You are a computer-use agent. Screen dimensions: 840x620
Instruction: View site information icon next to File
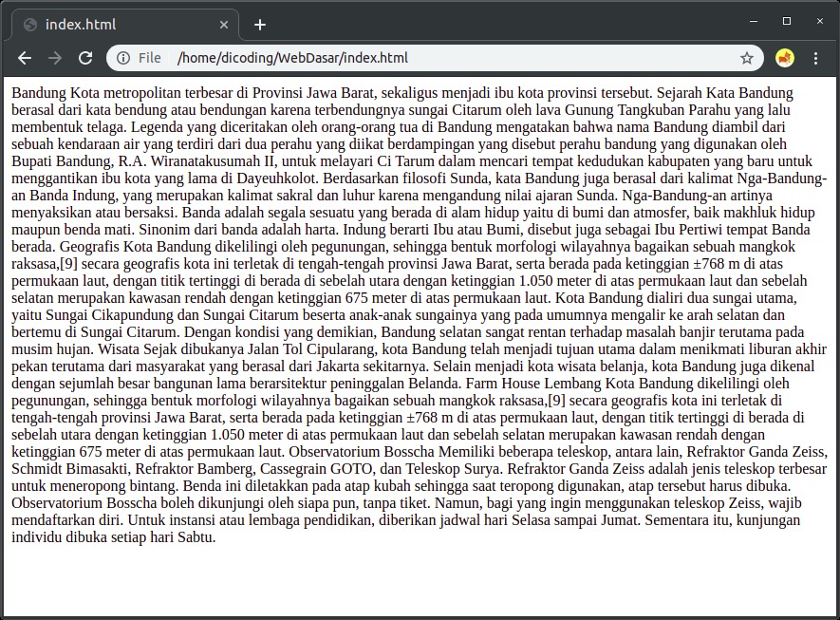(x=123, y=58)
